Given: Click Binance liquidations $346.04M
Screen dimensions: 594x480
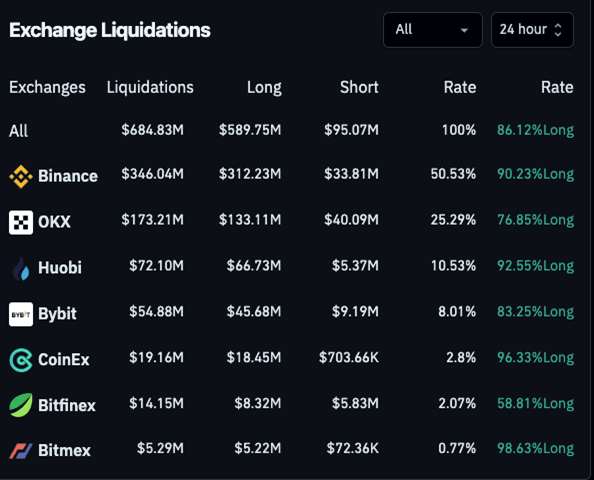Looking at the screenshot, I should pos(152,174).
